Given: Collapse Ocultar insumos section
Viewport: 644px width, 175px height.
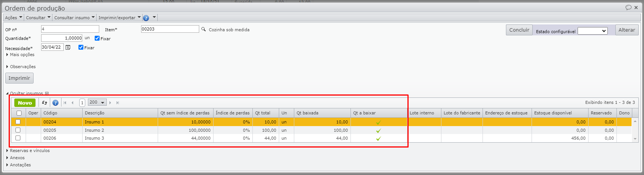Looking at the screenshot, I should pos(25,93).
